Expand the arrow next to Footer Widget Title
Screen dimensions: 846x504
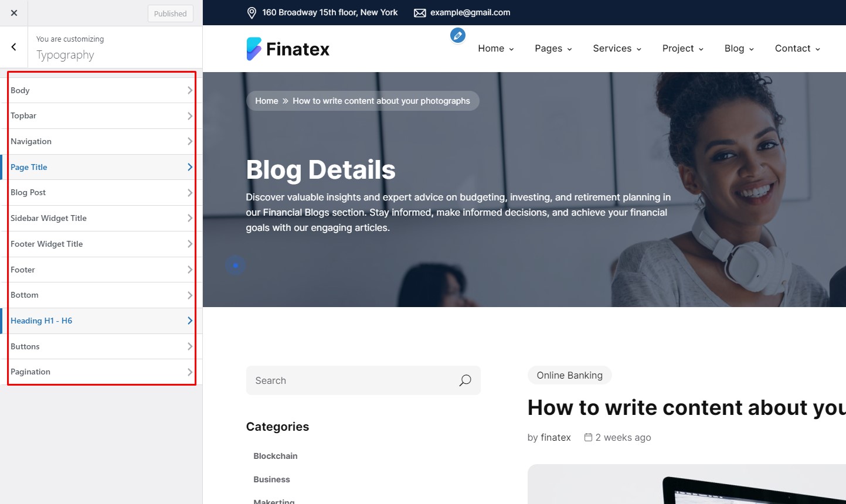pos(190,244)
